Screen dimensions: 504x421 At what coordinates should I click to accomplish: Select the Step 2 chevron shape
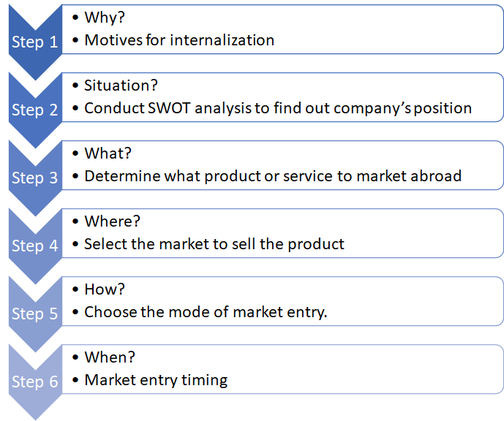coord(34,110)
